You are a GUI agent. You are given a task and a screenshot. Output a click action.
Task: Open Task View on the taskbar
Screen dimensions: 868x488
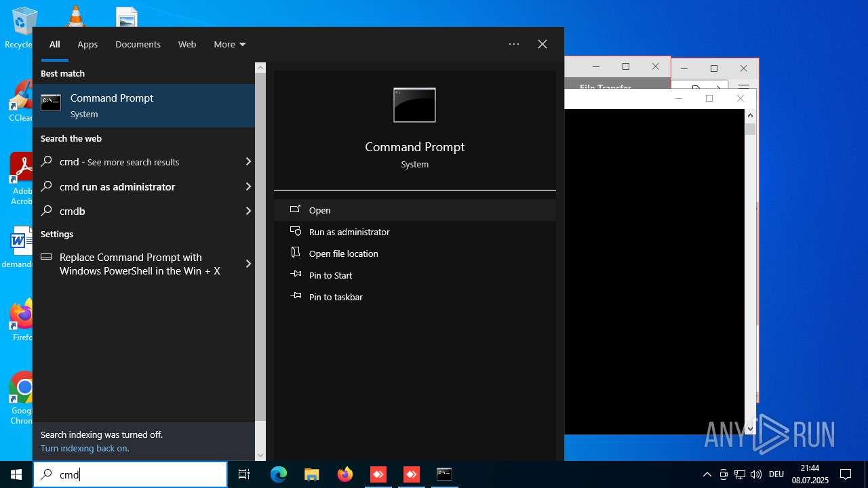click(244, 474)
